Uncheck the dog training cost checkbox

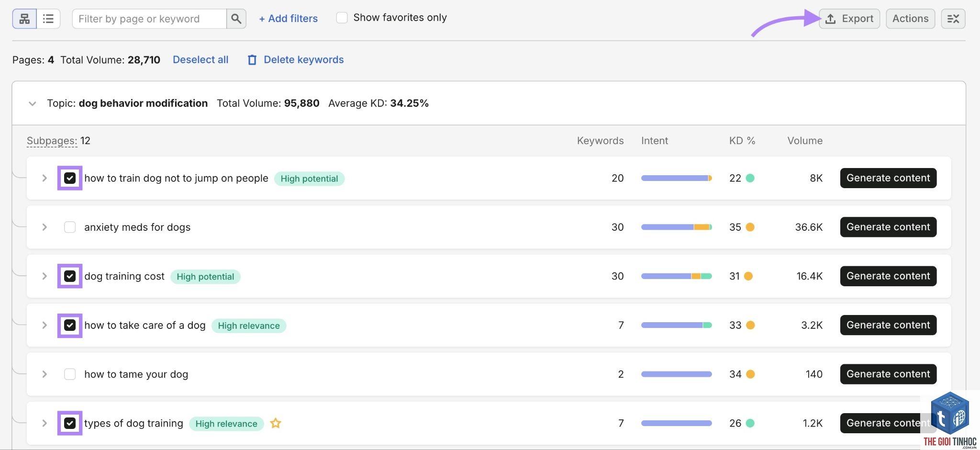coord(70,276)
